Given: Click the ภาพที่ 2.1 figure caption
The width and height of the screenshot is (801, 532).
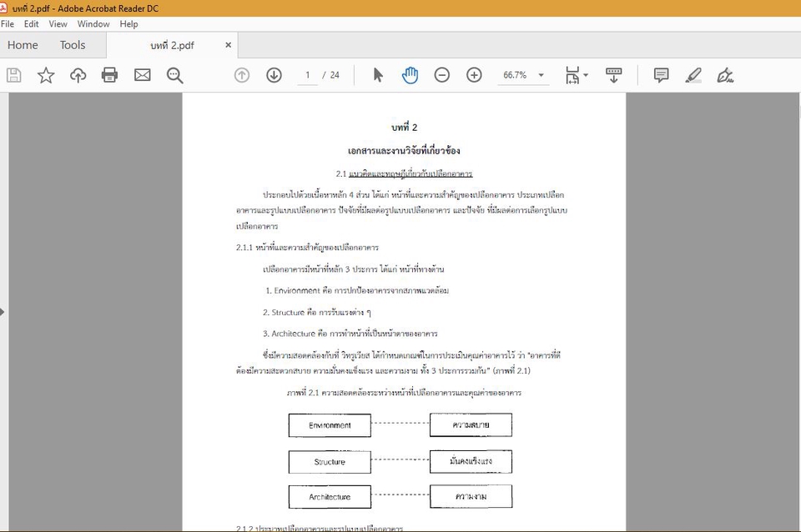Looking at the screenshot, I should [404, 393].
